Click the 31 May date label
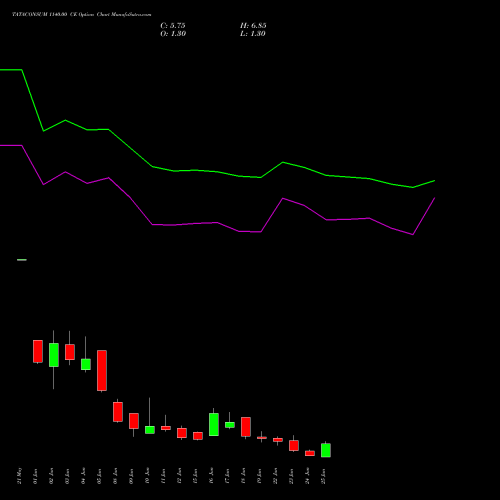 [19, 476]
